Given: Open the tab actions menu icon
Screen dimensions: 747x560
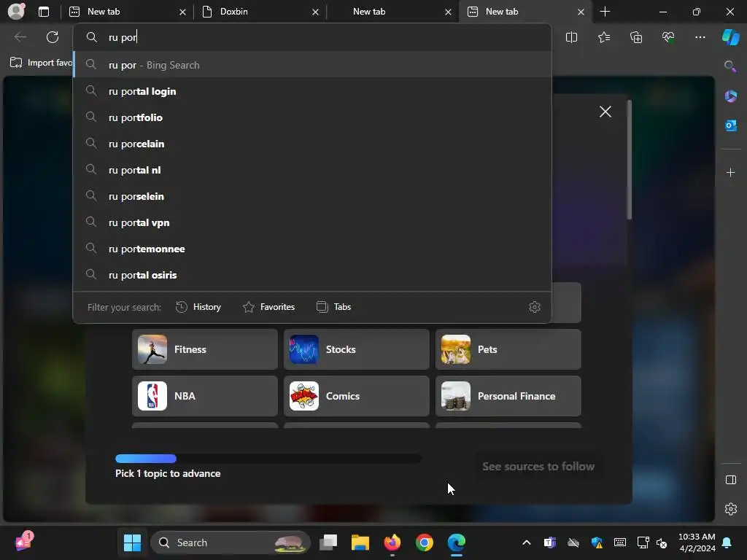Looking at the screenshot, I should pos(43,12).
